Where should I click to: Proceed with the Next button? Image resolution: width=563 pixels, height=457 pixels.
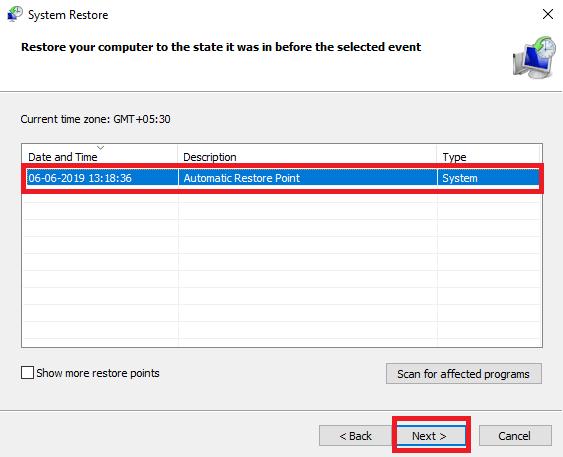431,436
